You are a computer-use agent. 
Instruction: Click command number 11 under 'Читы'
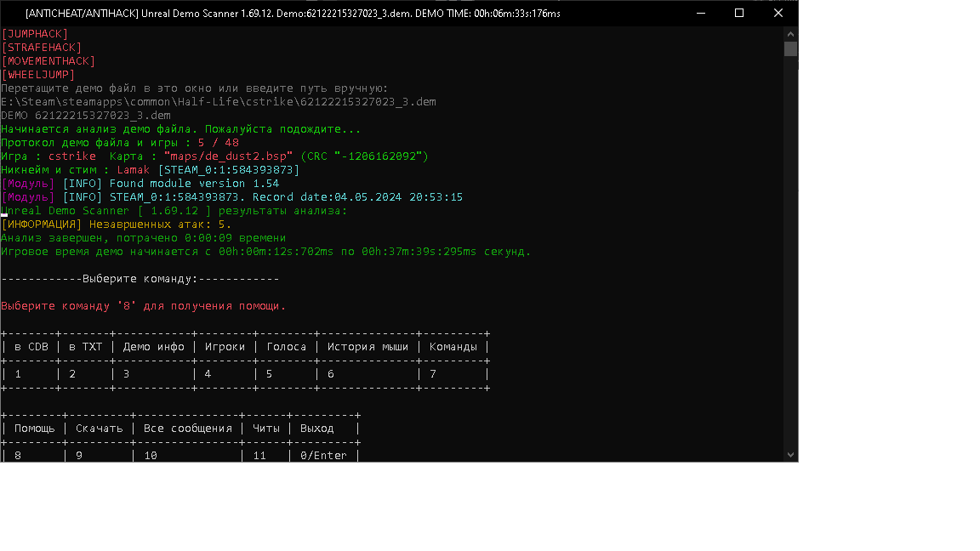(x=259, y=456)
